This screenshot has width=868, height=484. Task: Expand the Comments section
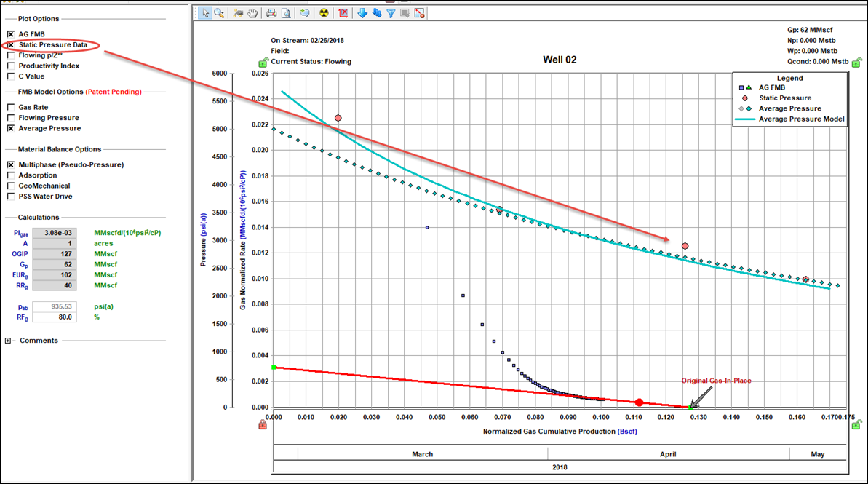[x=8, y=341]
